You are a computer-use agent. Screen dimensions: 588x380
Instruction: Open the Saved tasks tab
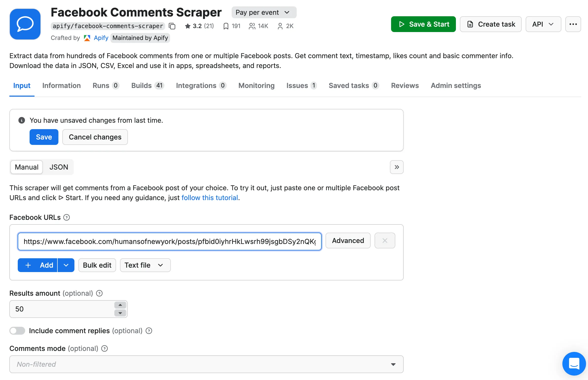click(x=354, y=86)
